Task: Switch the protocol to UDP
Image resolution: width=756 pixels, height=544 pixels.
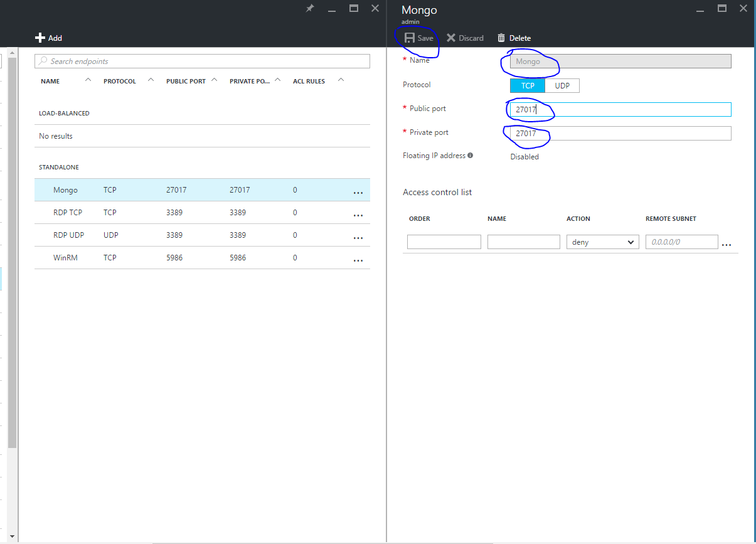Action: tap(562, 85)
